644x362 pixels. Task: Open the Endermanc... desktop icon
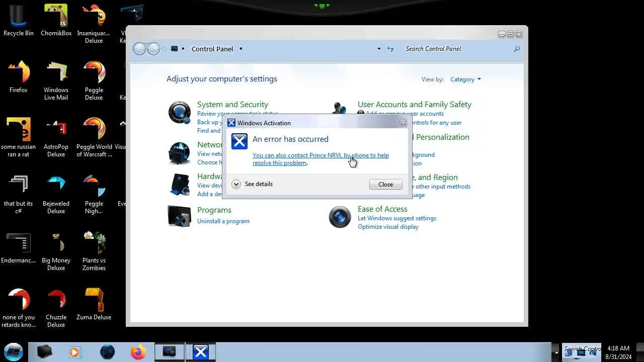pyautogui.click(x=18, y=248)
